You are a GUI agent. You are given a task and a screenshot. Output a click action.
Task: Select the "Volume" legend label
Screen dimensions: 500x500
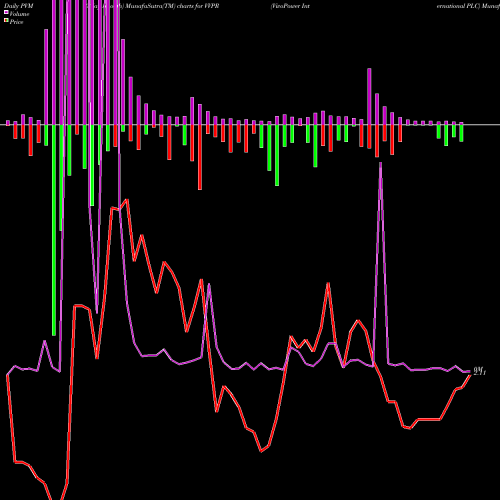[19, 14]
